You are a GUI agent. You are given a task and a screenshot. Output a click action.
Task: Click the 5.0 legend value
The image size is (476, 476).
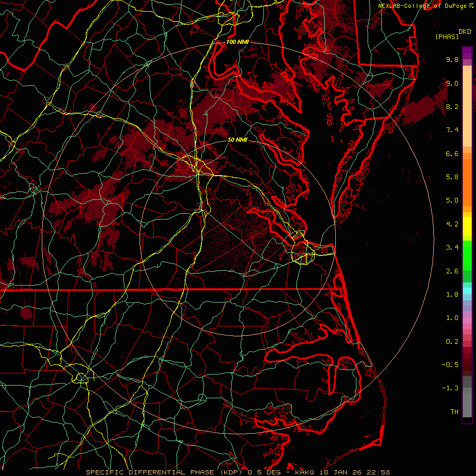point(452,200)
